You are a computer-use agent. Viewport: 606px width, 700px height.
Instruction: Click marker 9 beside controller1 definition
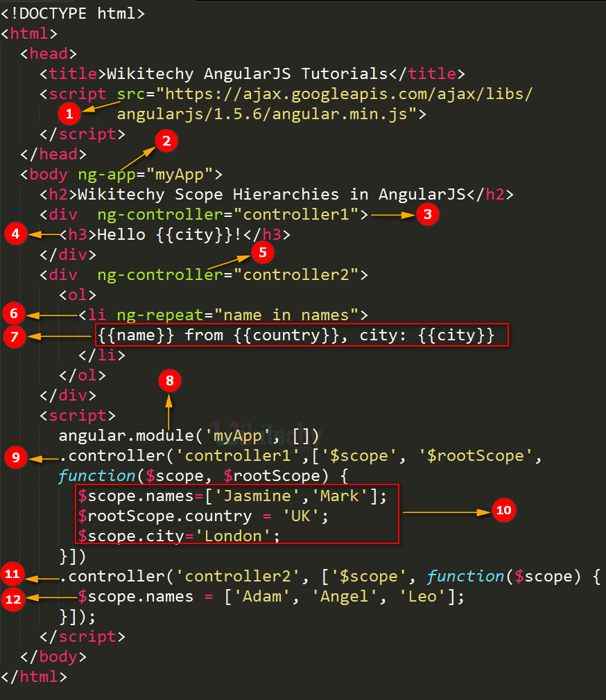[16, 457]
